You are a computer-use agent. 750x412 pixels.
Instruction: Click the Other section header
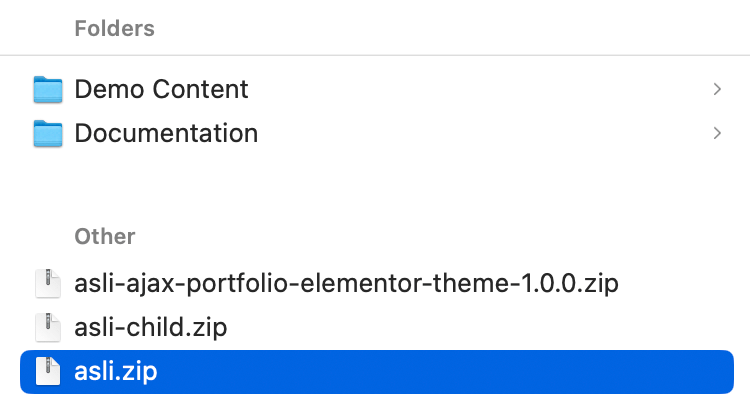click(104, 237)
